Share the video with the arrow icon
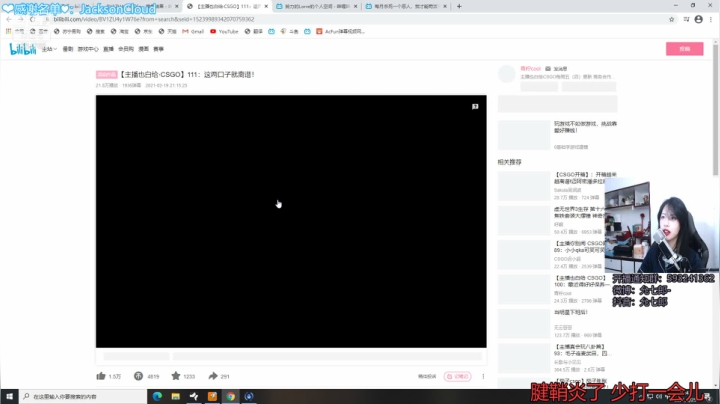 coord(213,376)
